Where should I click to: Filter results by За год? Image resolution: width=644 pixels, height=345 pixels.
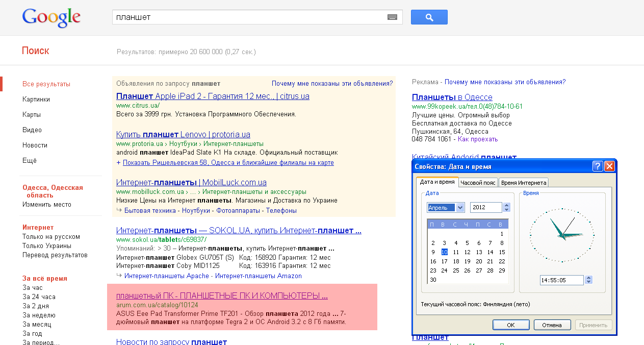tap(32, 334)
